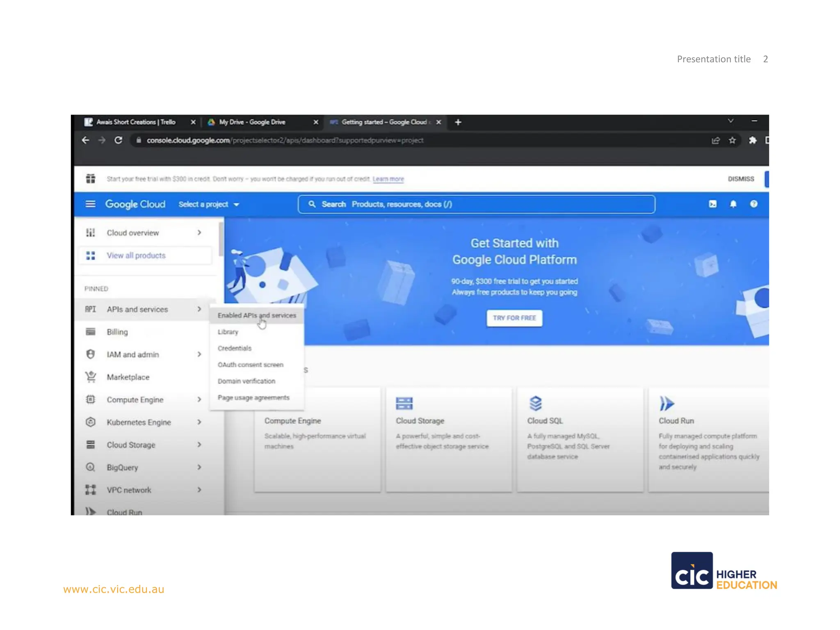Screen dimensions: 840x630
Task: Select Credentials from the APIs submenu
Action: (x=235, y=348)
